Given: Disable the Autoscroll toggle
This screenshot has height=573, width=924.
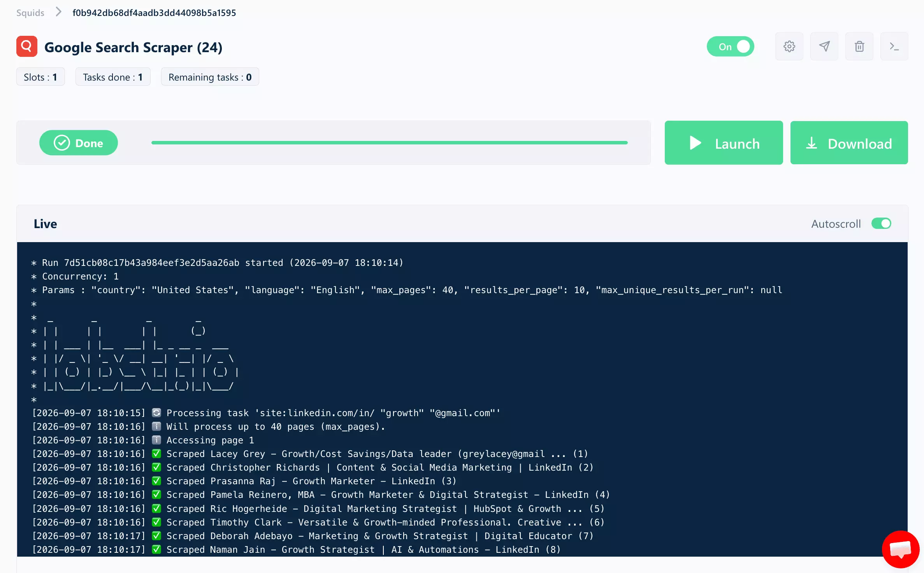Looking at the screenshot, I should 881,223.
